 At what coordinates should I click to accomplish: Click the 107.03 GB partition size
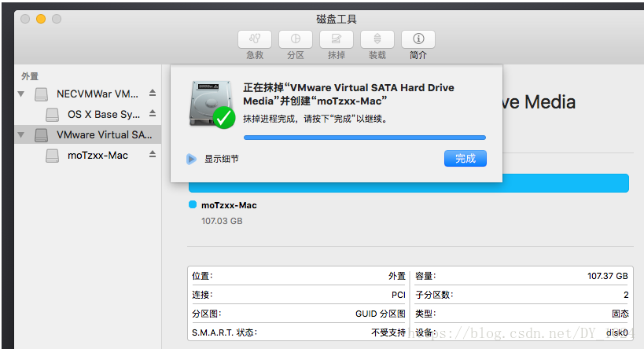point(222,221)
